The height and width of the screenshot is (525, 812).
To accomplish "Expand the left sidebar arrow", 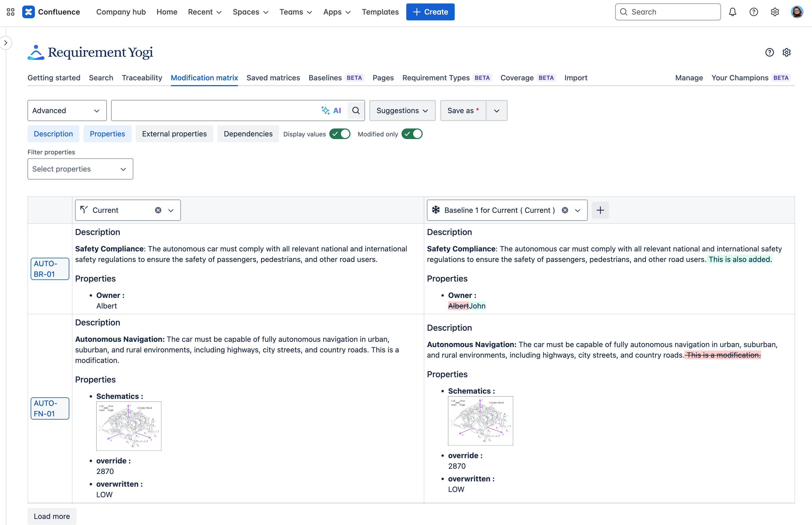I will tap(6, 43).
